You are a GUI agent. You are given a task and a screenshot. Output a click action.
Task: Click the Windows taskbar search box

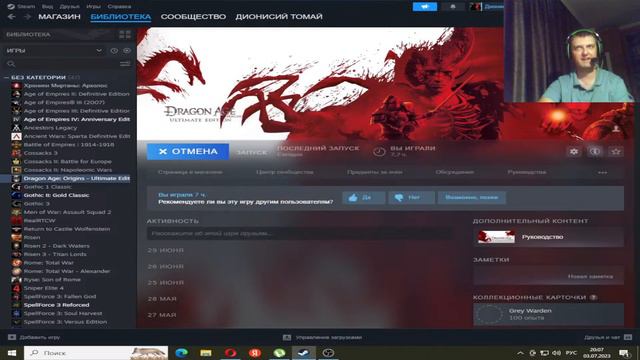point(96,353)
